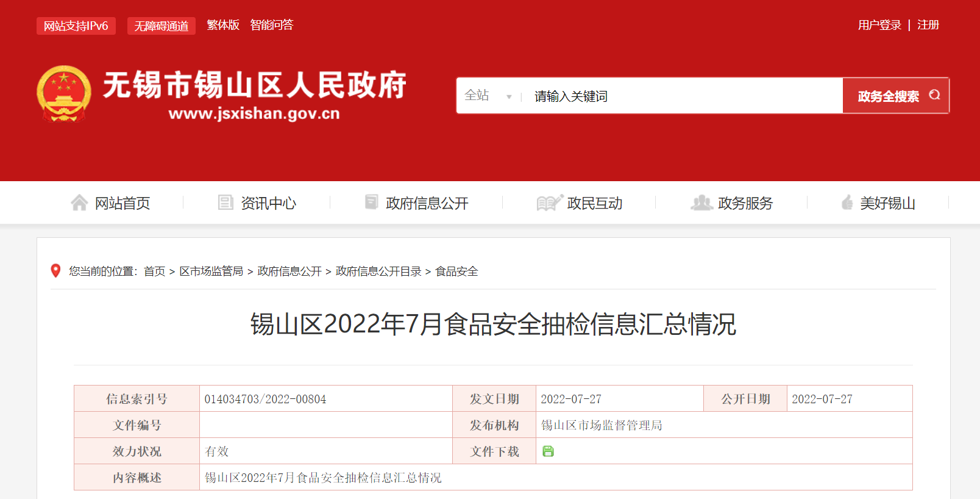Click the icon beside 美好锡山
Image resolution: width=980 pixels, height=499 pixels.
(x=847, y=203)
